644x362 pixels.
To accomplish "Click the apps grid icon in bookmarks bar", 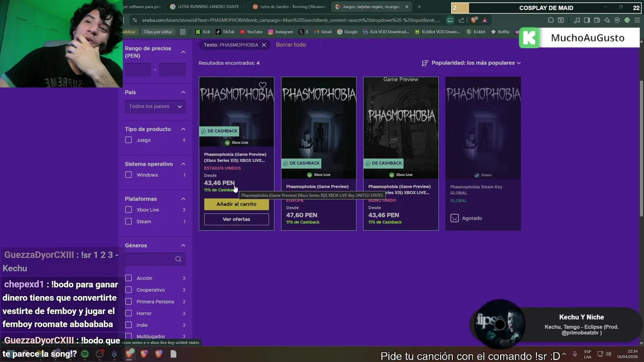I will coord(183,32).
